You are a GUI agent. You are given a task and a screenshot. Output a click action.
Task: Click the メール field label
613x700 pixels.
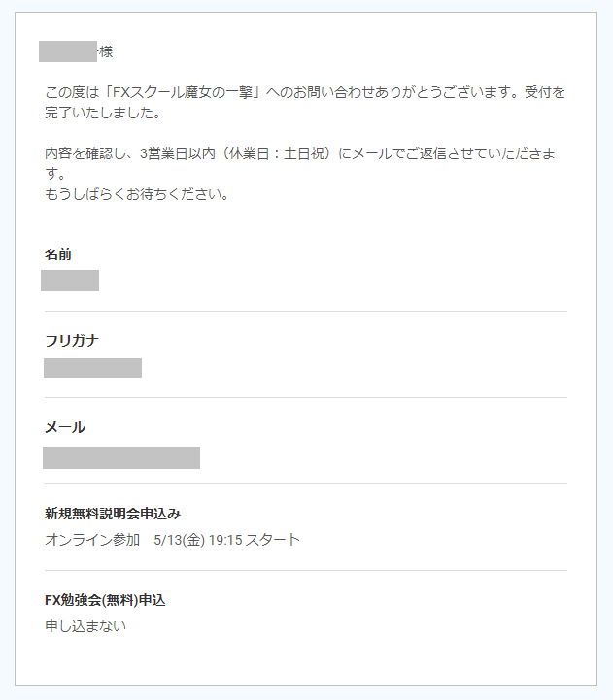[x=65, y=427]
